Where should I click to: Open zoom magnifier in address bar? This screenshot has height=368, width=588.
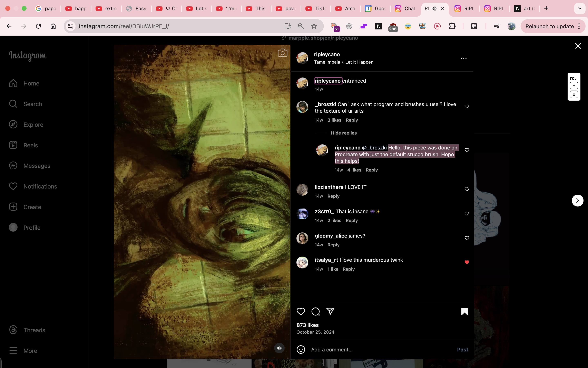(301, 26)
